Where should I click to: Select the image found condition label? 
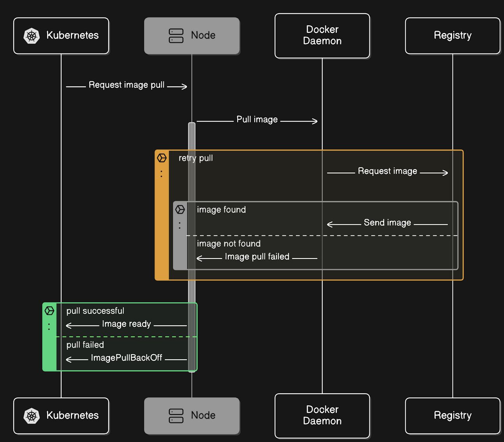221,210
